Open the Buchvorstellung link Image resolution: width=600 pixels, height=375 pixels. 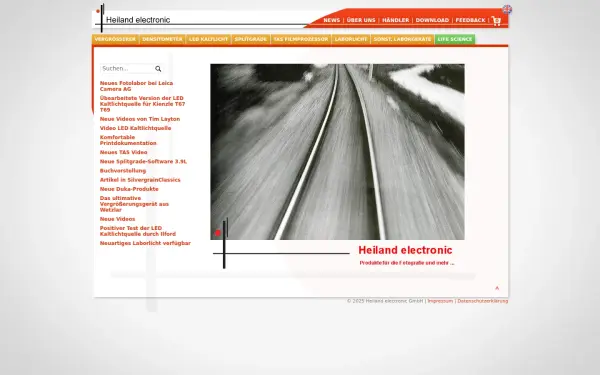click(x=123, y=171)
